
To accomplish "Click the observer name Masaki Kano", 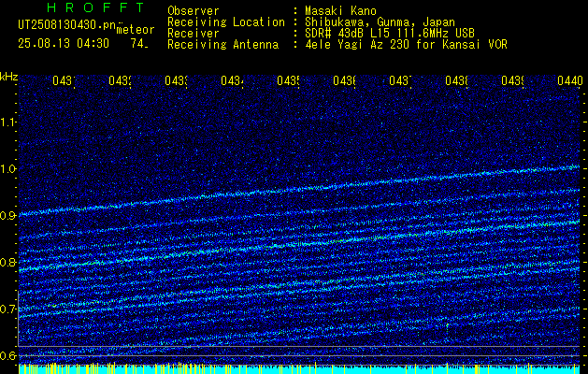I will click(341, 11).
